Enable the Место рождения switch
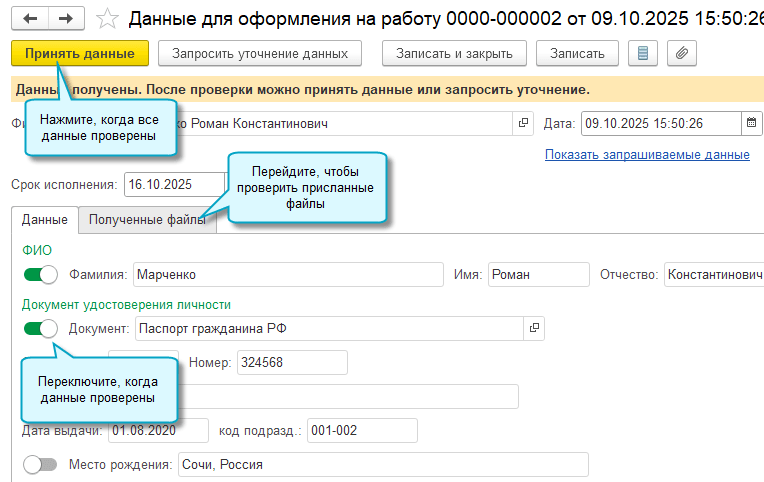764x482 pixels. click(41, 465)
